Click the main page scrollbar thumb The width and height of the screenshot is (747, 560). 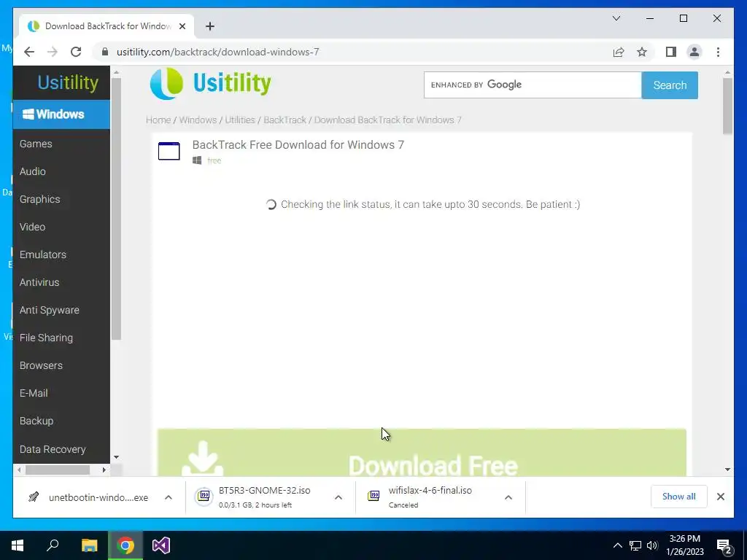(727, 106)
